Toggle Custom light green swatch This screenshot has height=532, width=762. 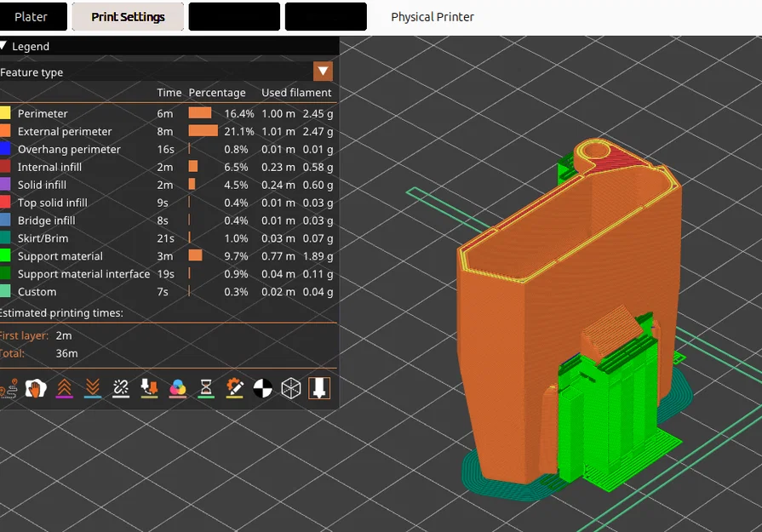tap(5, 291)
